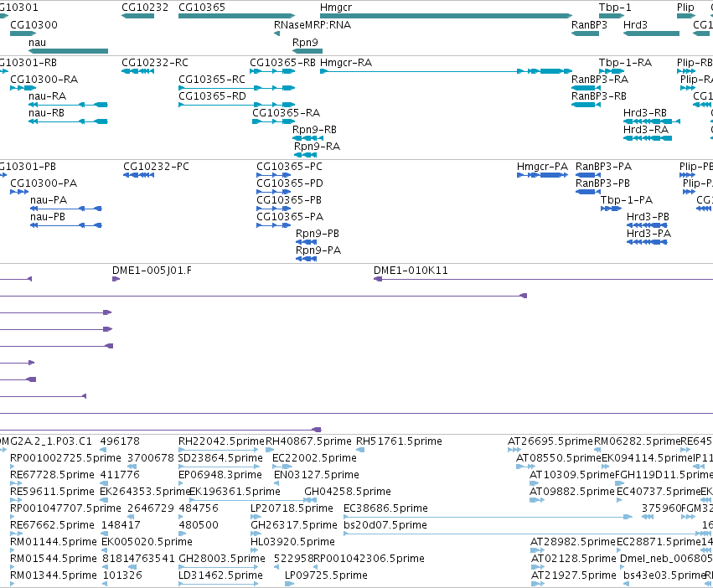The image size is (713, 588).
Task: Click the CG10365-RB transcript label
Action: pos(282,62)
